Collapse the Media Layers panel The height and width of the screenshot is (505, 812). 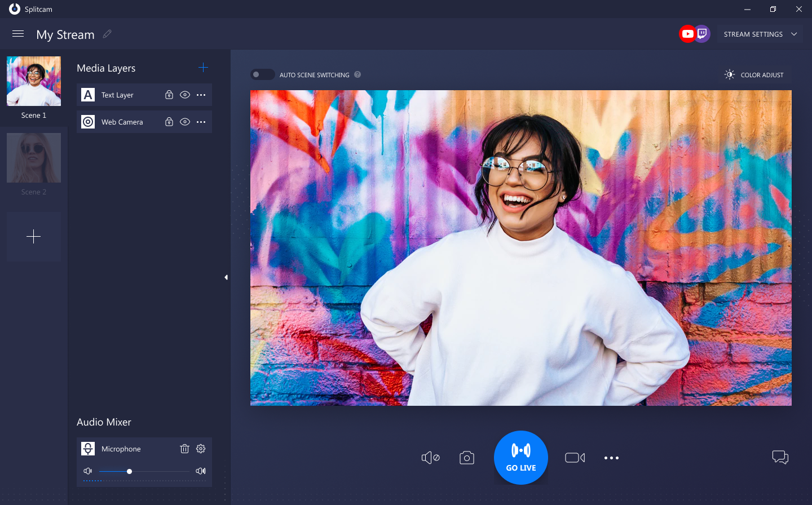[226, 277]
